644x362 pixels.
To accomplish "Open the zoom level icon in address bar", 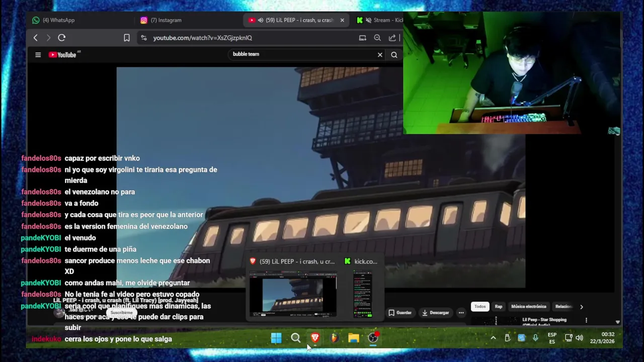I will pyautogui.click(x=377, y=38).
